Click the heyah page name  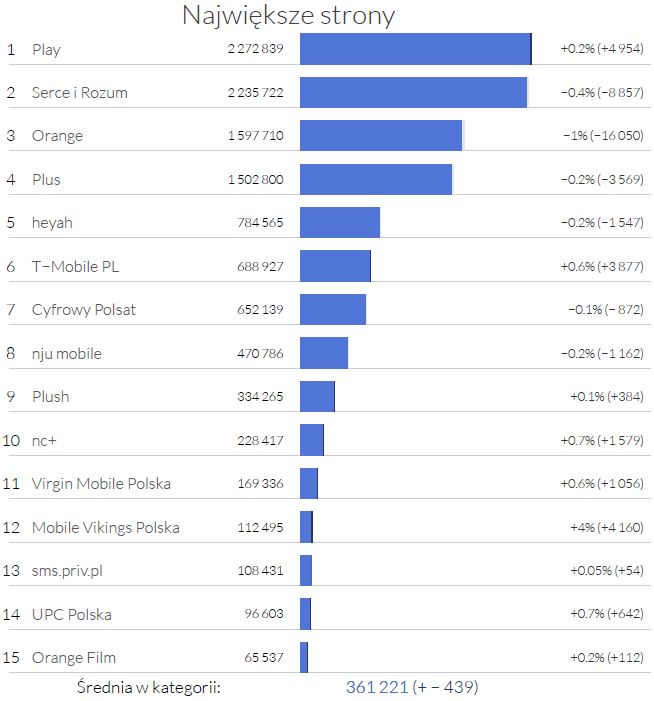point(52,223)
